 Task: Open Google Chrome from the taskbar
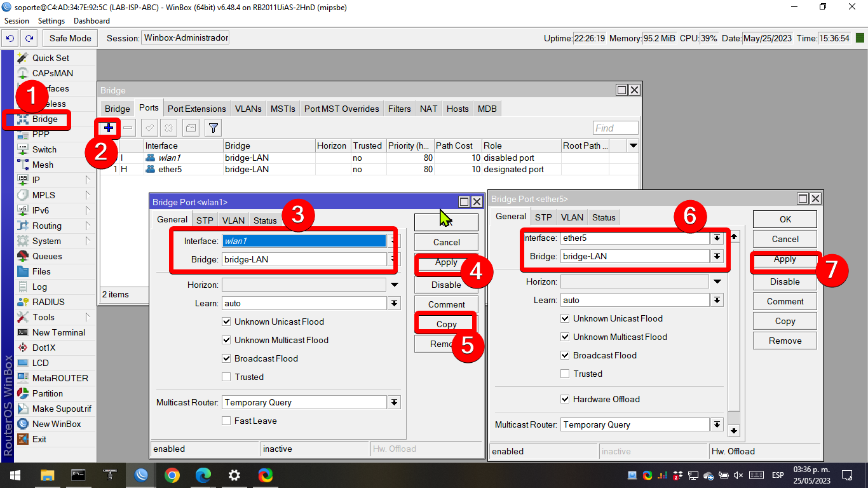click(173, 475)
